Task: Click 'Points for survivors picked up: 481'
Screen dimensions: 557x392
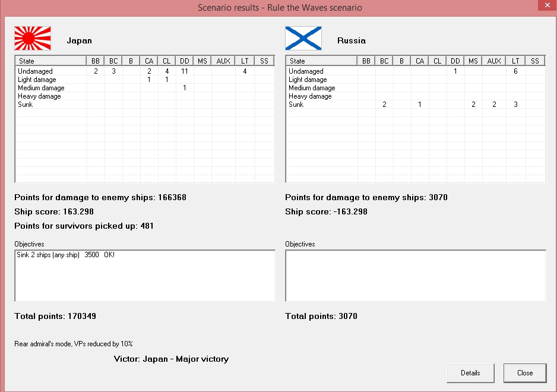Action: [84, 226]
